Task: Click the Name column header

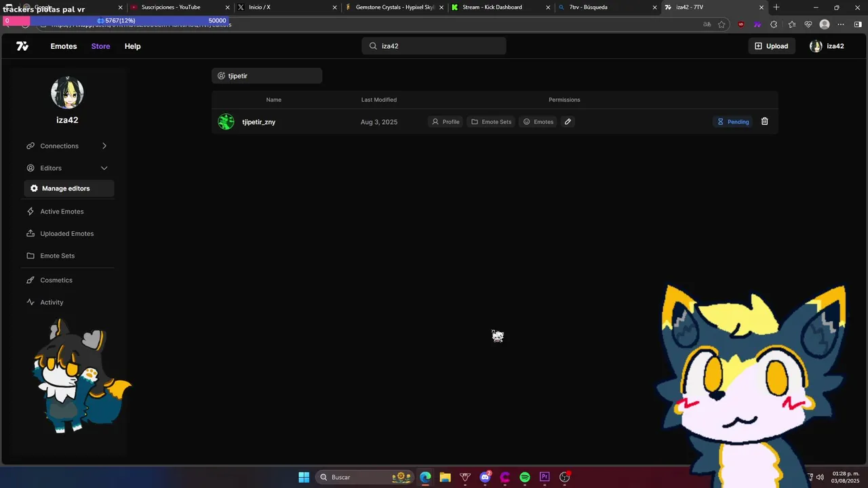Action: click(273, 100)
